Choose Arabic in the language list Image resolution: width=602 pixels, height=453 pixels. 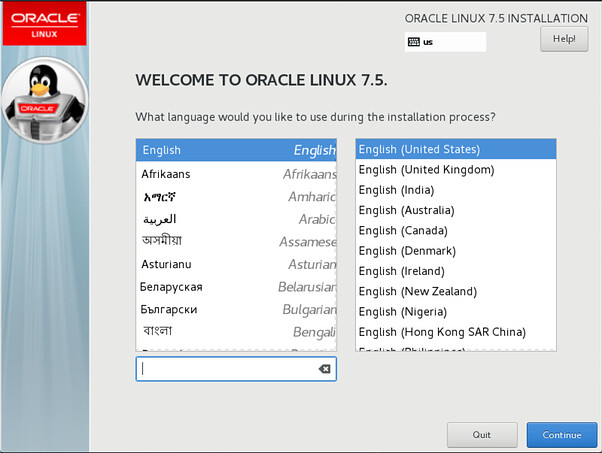click(236, 219)
